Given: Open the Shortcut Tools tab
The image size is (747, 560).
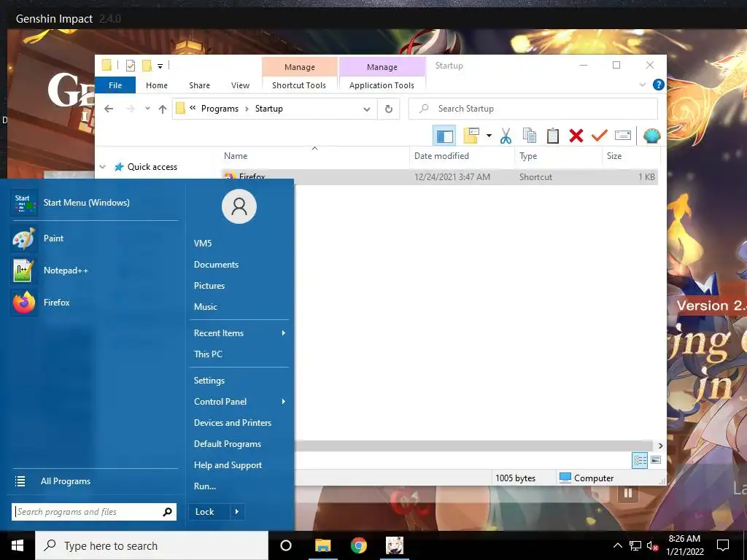Looking at the screenshot, I should 299,85.
